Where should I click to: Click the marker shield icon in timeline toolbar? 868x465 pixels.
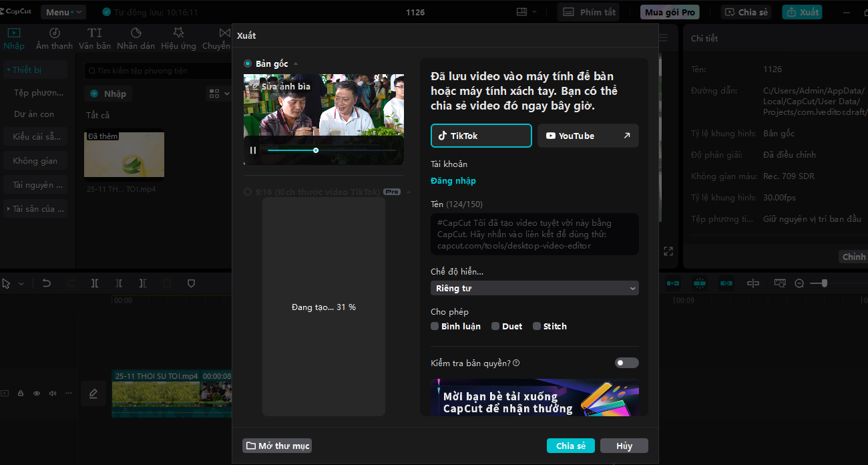tap(191, 283)
